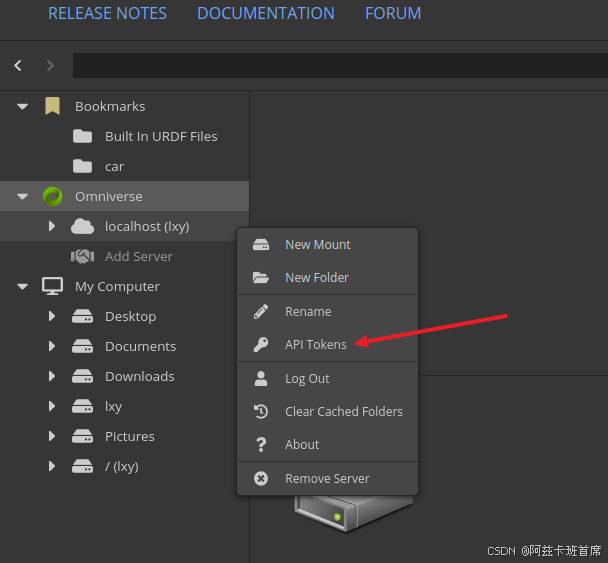Expand the localhost (lxy) server
This screenshot has width=608, height=563.
[52, 226]
